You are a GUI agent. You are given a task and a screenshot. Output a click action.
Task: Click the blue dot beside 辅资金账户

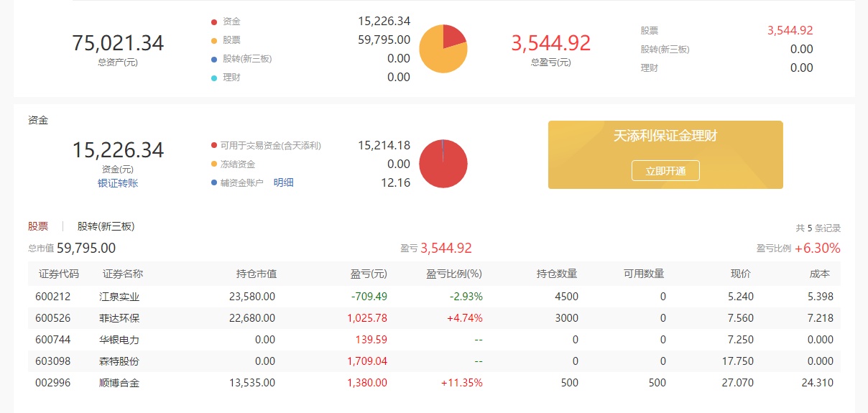214,183
